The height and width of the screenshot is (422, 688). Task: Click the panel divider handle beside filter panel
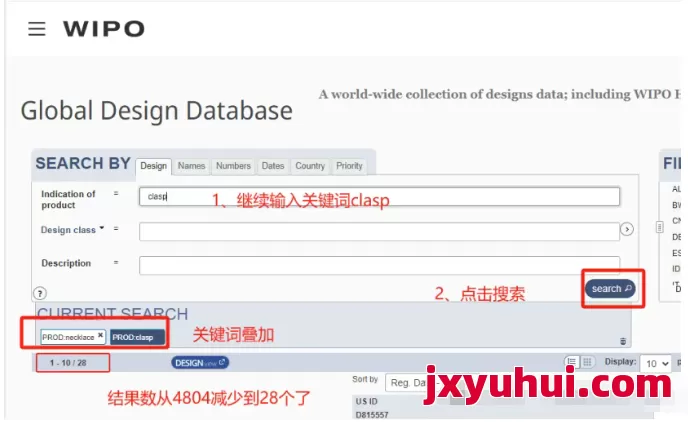pyautogui.click(x=659, y=227)
